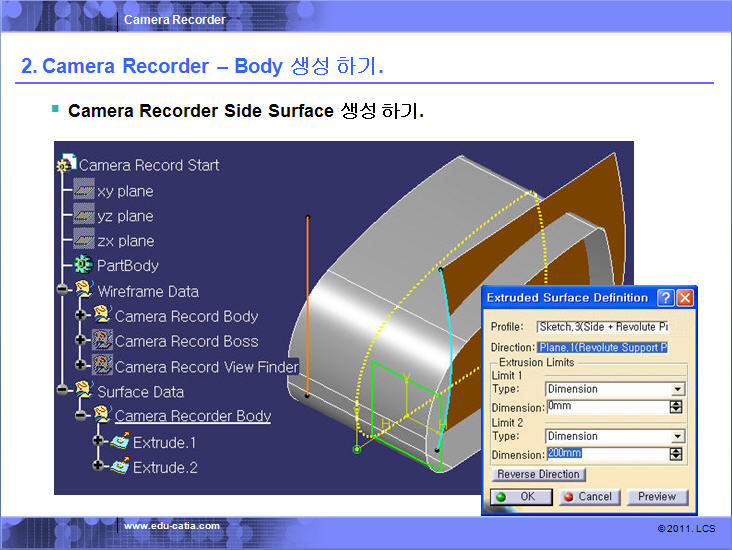Click the xy plane icon in tree

(84, 190)
